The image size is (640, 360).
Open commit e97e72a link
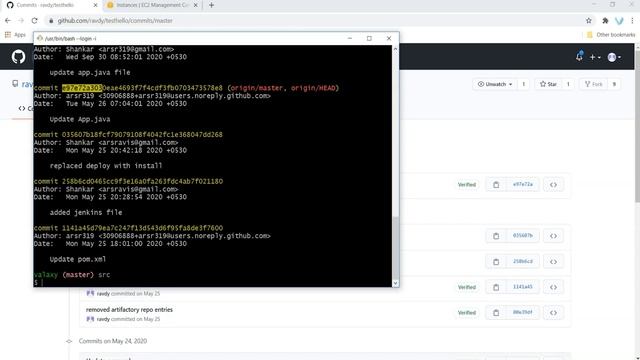pos(523,184)
